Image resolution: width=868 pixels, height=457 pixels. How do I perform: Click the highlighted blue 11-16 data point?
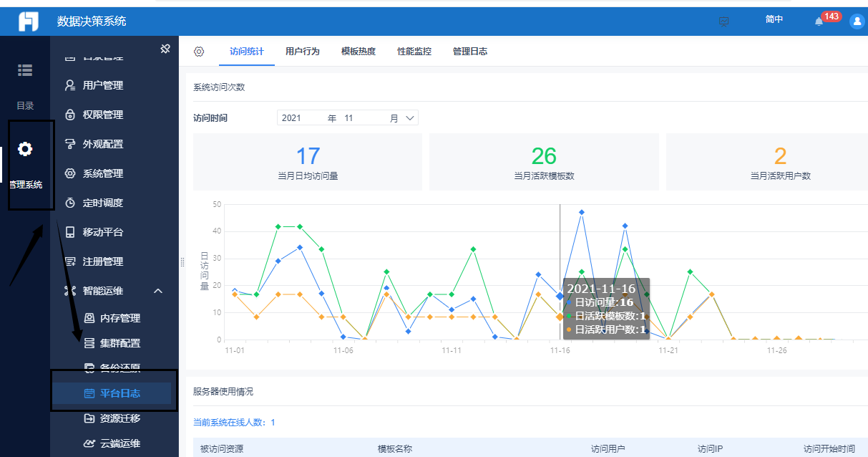click(x=560, y=296)
